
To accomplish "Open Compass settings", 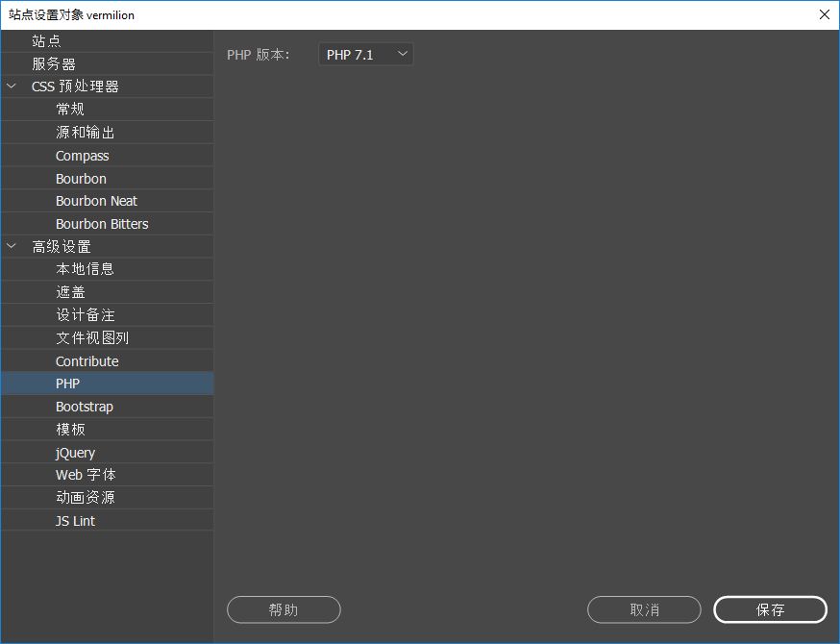I will (107, 156).
